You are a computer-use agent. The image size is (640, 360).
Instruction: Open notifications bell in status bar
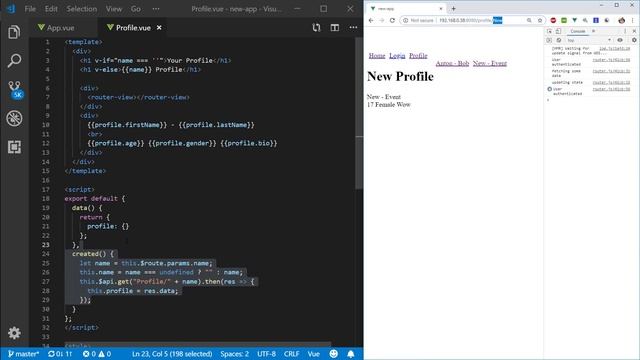click(351, 354)
